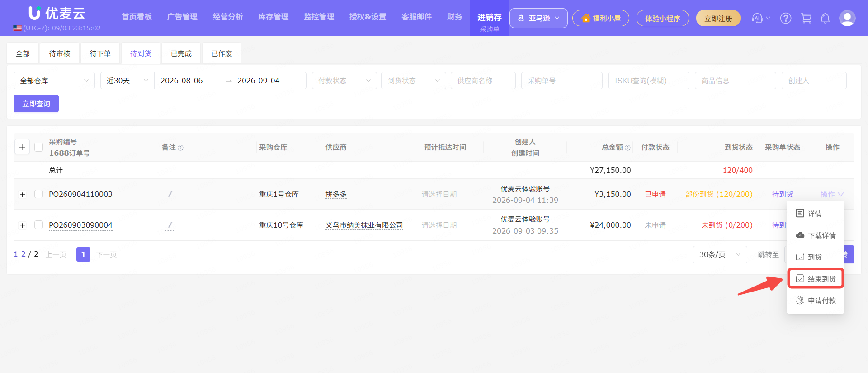Select 到货 from the action menu

click(816, 257)
